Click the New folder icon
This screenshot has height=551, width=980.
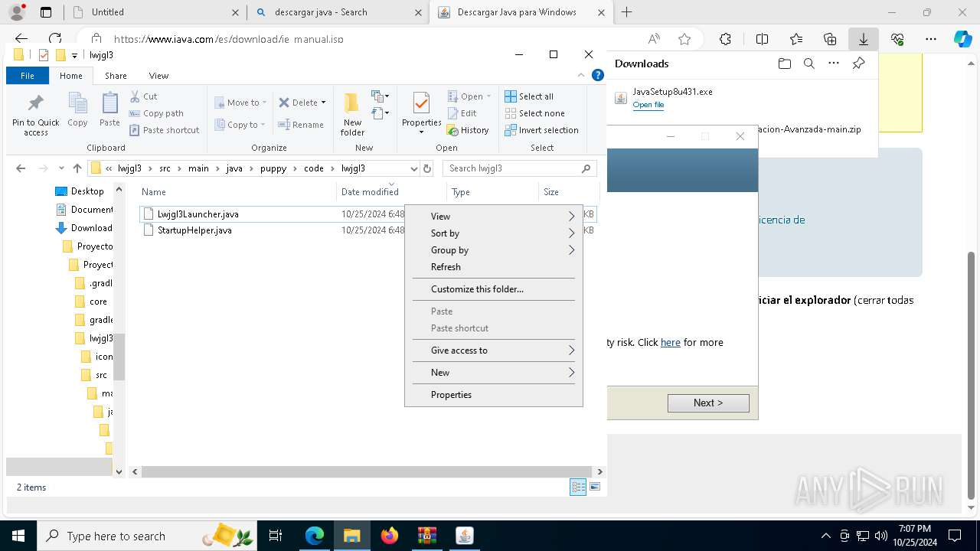tap(352, 103)
